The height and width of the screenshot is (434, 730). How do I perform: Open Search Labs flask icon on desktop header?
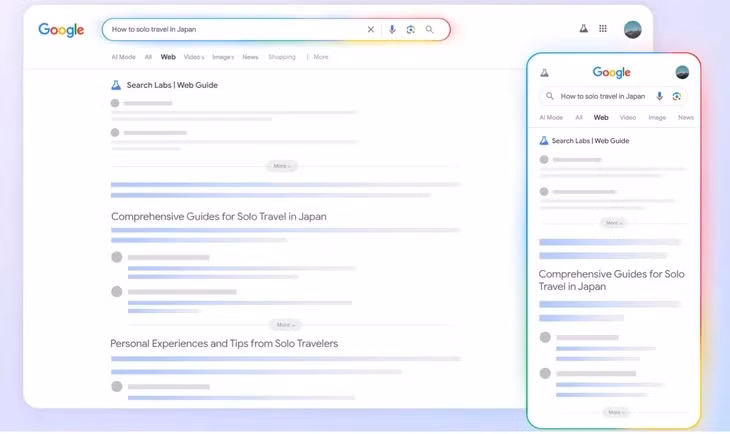(x=583, y=28)
